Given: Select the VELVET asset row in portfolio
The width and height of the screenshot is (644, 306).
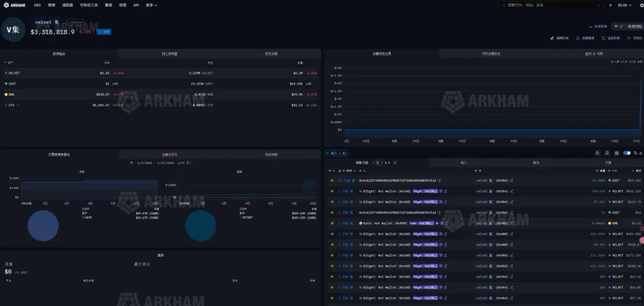Looking at the screenshot, I should (x=160, y=72).
